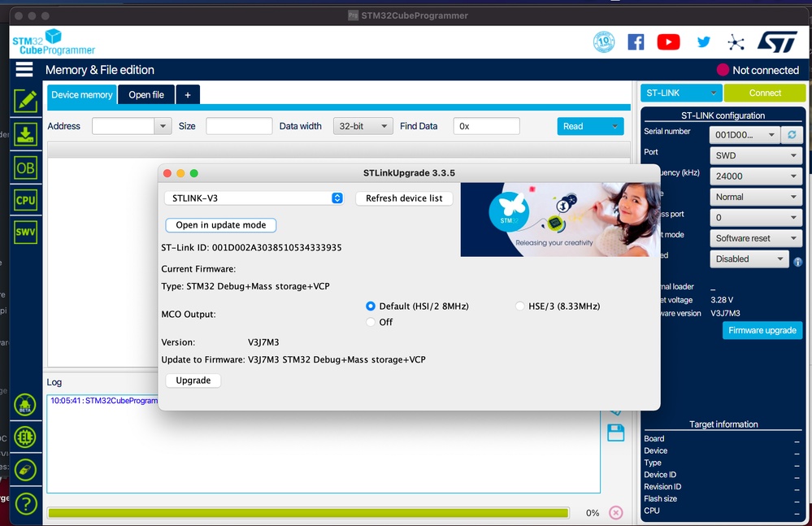
Task: Open the STLINK-V3 device dropdown
Action: [254, 198]
